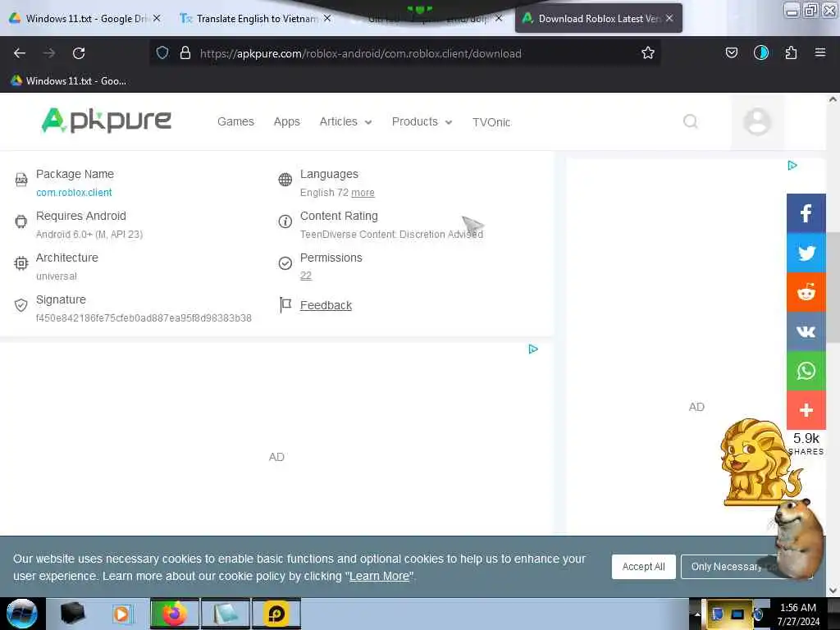Open site search magnifier icon

[691, 121]
